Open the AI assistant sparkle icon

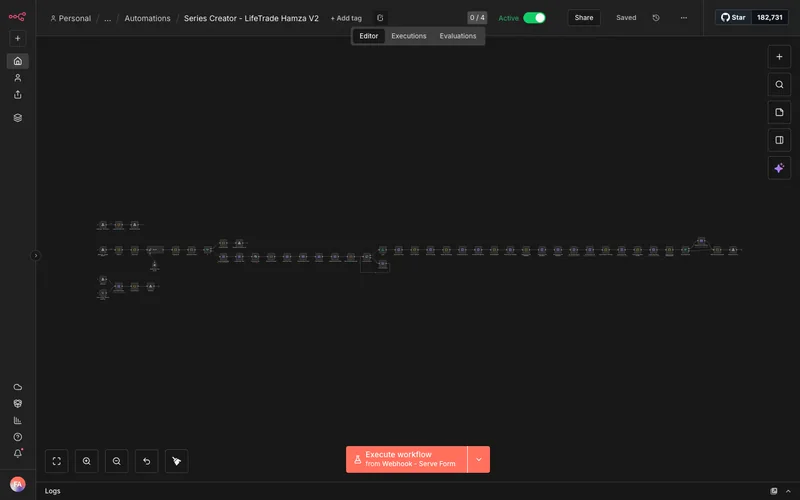click(779, 168)
